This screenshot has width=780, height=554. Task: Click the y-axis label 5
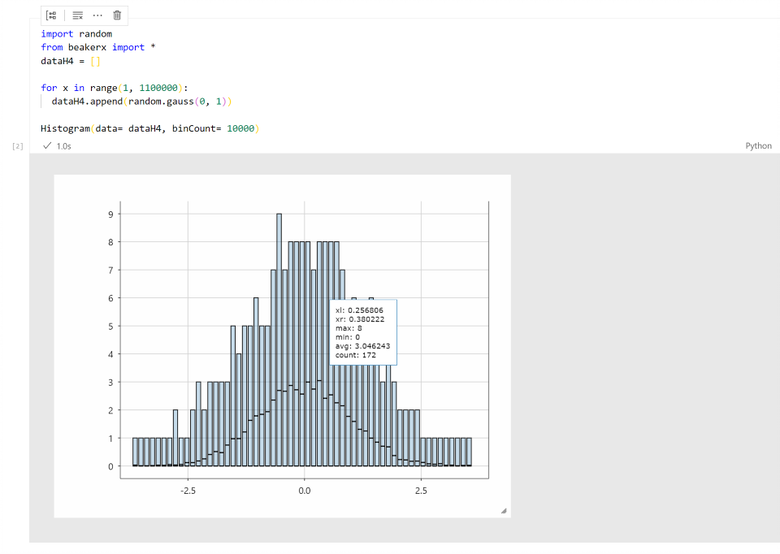click(x=111, y=326)
